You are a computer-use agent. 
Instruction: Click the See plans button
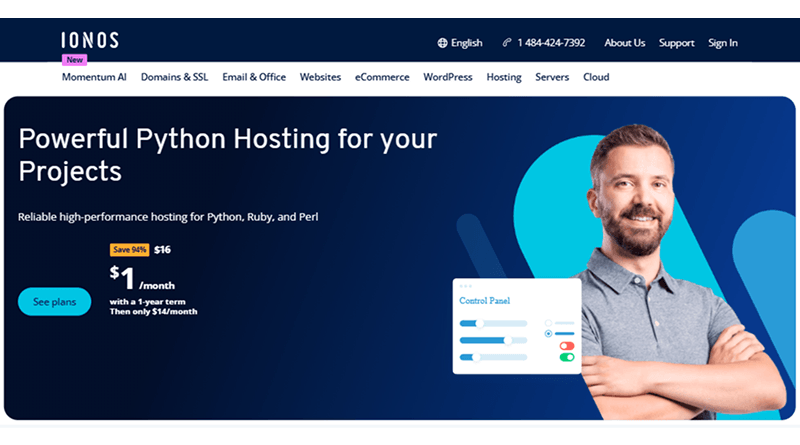click(x=55, y=302)
